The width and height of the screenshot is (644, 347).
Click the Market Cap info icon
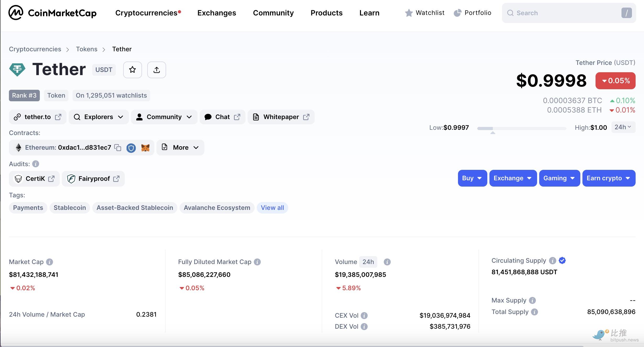pos(50,262)
